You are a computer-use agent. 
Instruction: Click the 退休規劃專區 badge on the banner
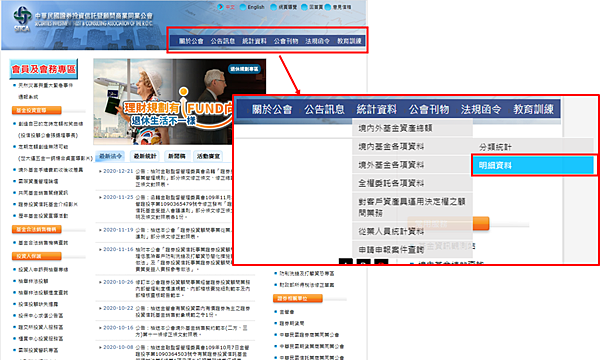click(244, 69)
